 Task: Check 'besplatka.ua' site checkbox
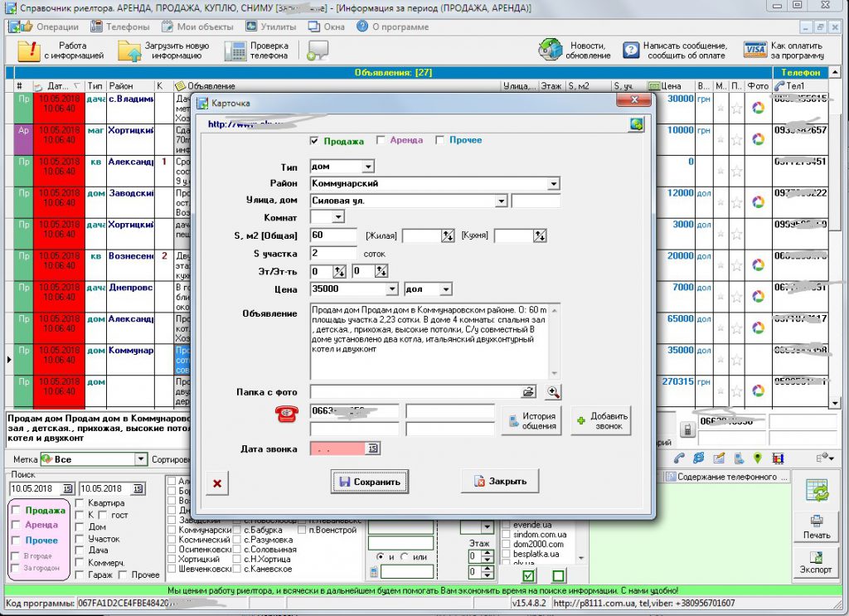pos(507,554)
